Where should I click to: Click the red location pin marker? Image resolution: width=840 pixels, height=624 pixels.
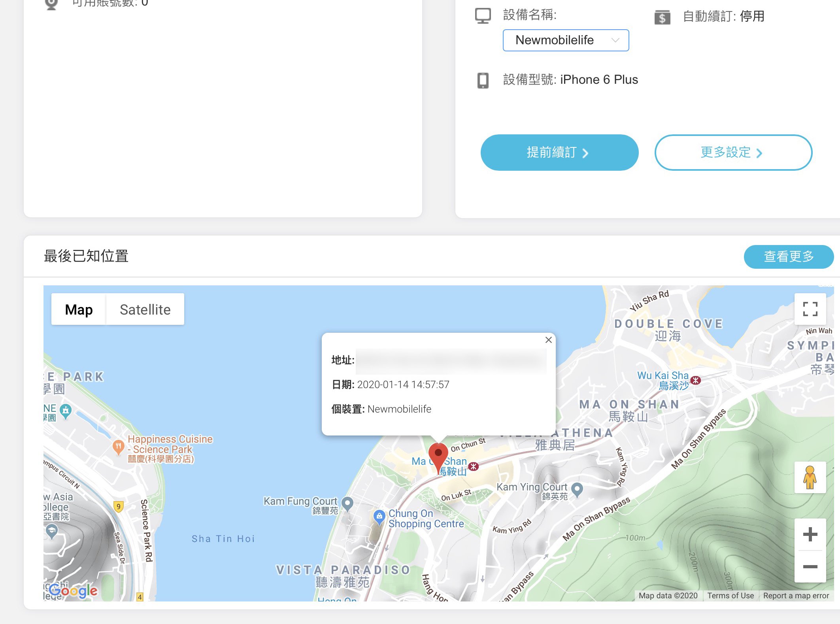coord(438,458)
